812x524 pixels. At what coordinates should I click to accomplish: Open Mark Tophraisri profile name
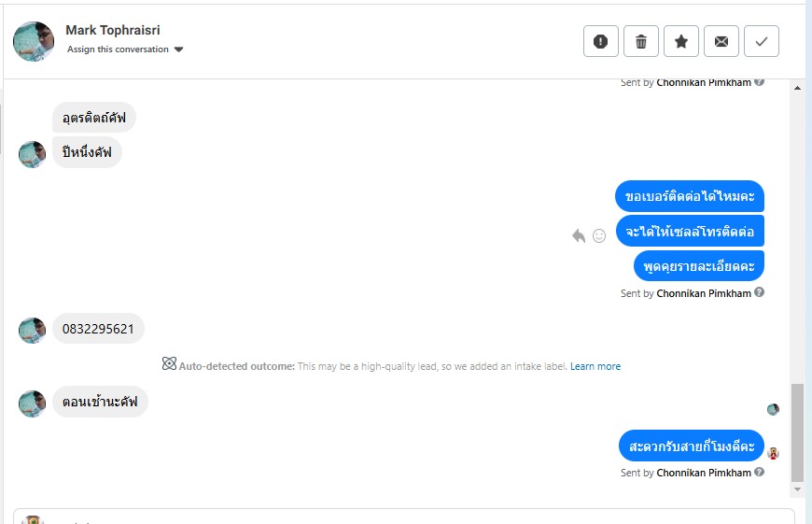click(x=112, y=30)
